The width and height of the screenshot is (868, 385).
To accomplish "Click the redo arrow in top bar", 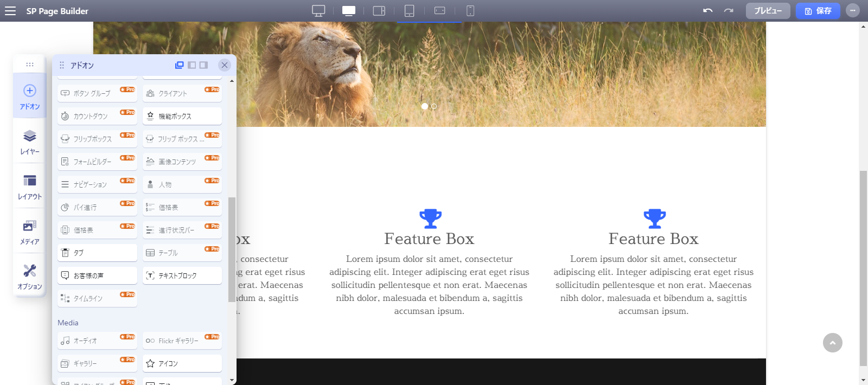I will click(729, 11).
